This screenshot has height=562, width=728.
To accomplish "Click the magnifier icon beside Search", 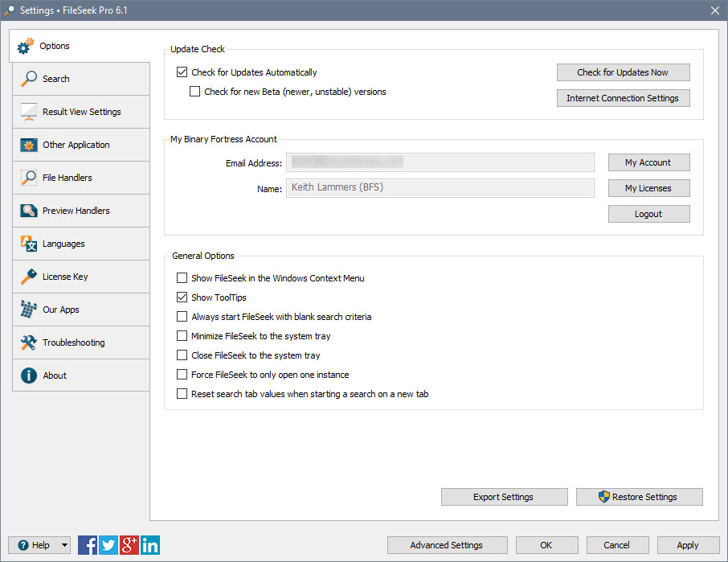I will pyautogui.click(x=29, y=79).
